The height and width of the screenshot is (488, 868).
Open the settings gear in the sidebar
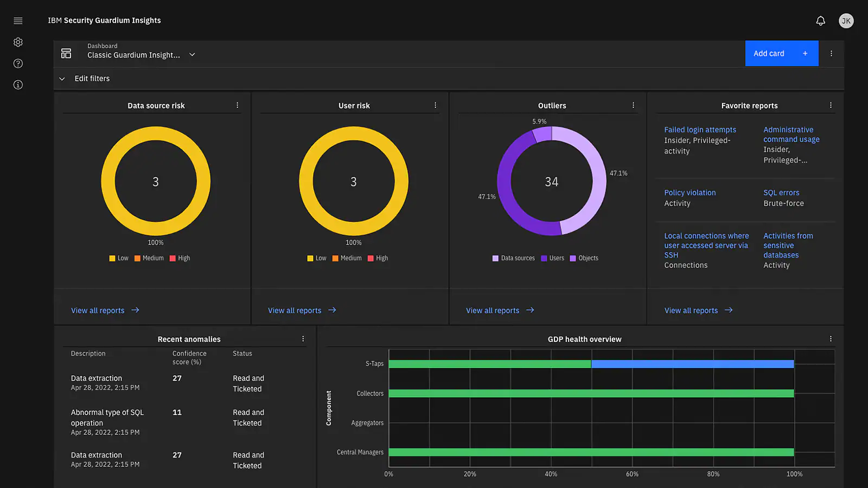(18, 42)
